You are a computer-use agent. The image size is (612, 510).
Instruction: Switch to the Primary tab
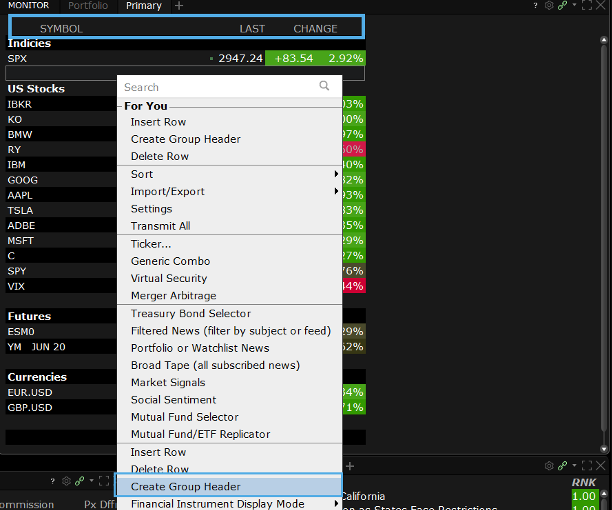click(x=144, y=6)
